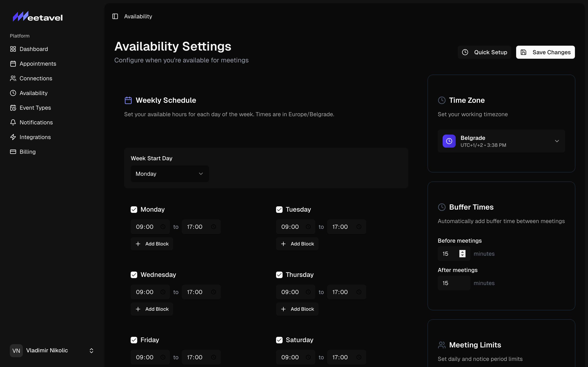
Task: Uncheck the Wednesday schedule checkbox
Action: [x=134, y=274]
